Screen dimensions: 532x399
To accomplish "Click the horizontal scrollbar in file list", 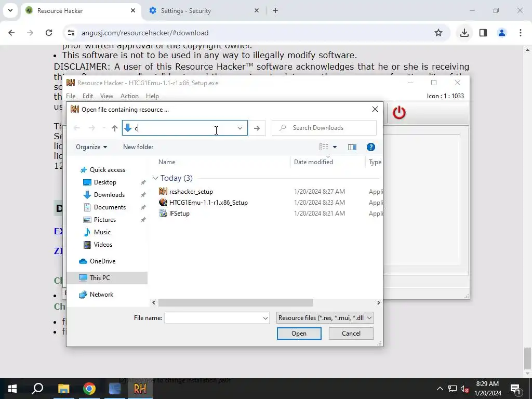I will click(236, 303).
